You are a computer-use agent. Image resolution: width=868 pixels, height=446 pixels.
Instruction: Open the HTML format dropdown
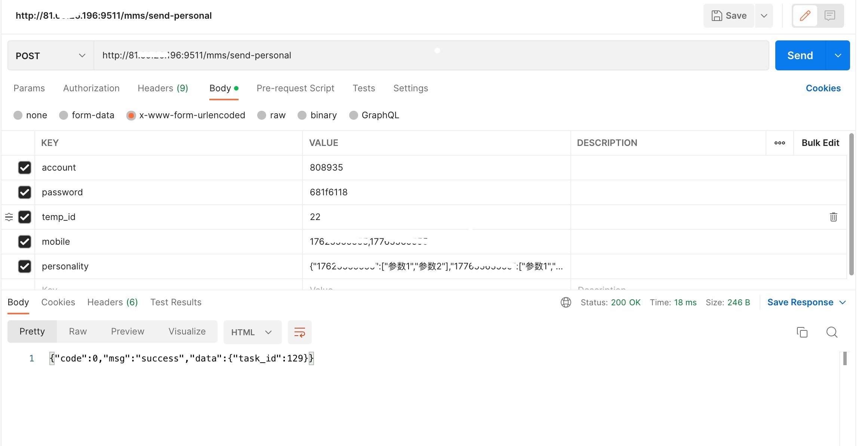252,332
